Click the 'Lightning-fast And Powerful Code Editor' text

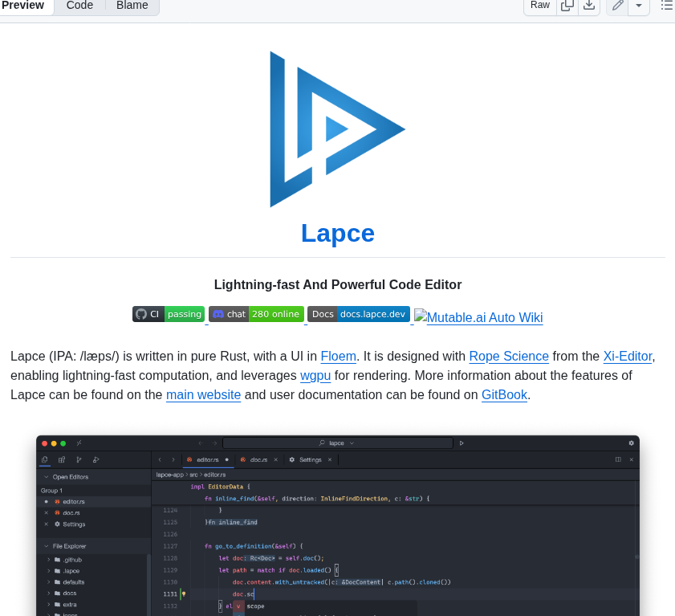coord(338,285)
